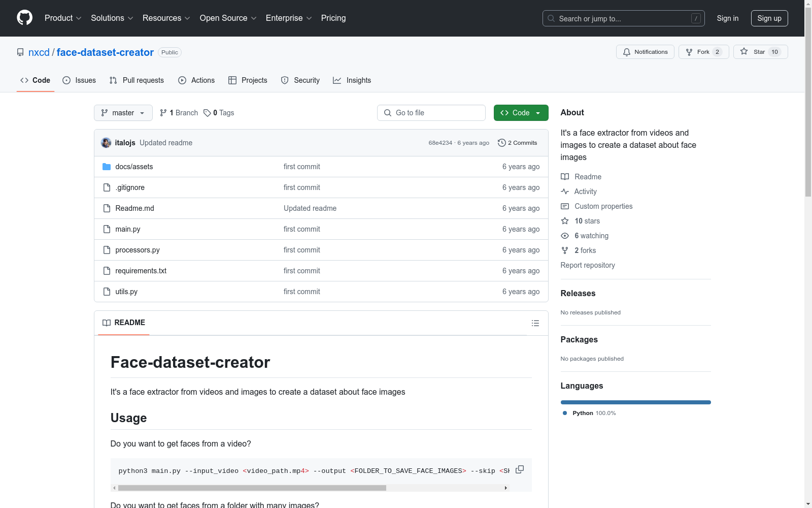Open the GitHub homepage logo

24,18
